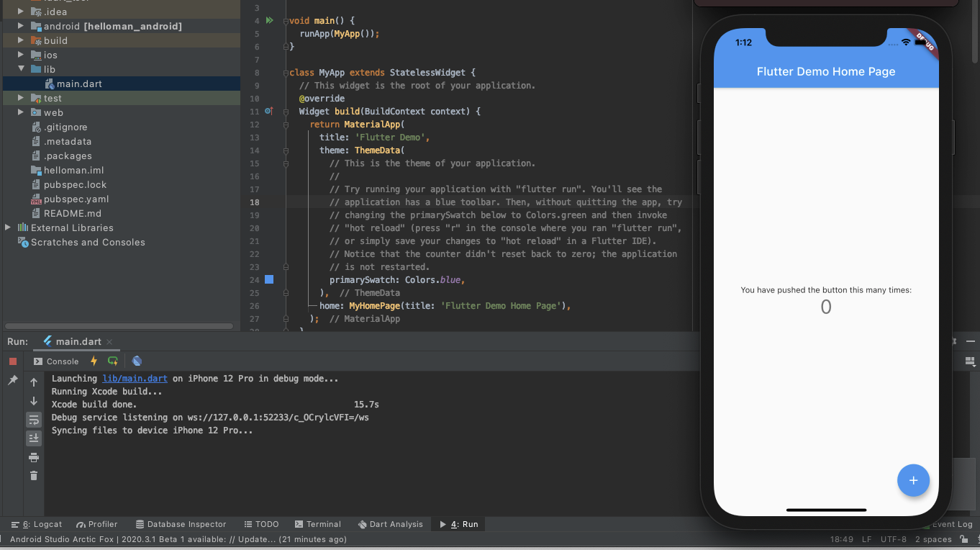This screenshot has height=550, width=980.
Task: Click counter value 0 in simulator
Action: pyautogui.click(x=826, y=307)
